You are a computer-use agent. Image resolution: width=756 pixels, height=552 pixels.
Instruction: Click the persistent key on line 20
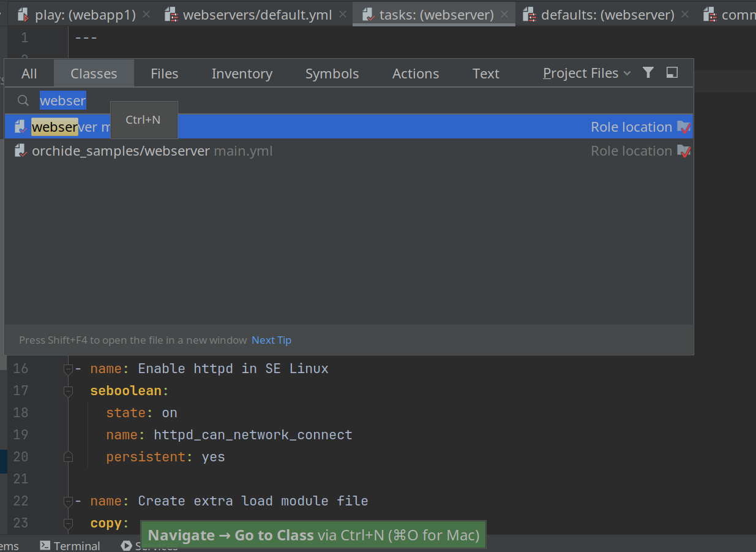click(x=146, y=457)
